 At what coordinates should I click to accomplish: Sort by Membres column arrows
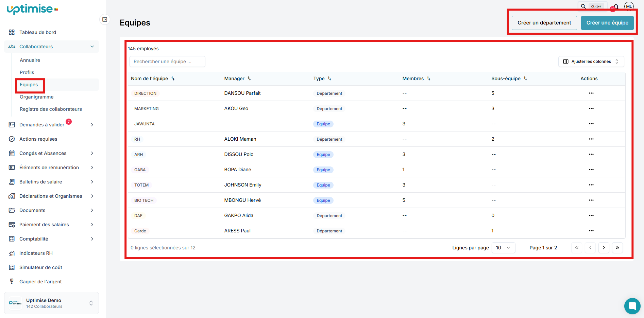click(429, 78)
